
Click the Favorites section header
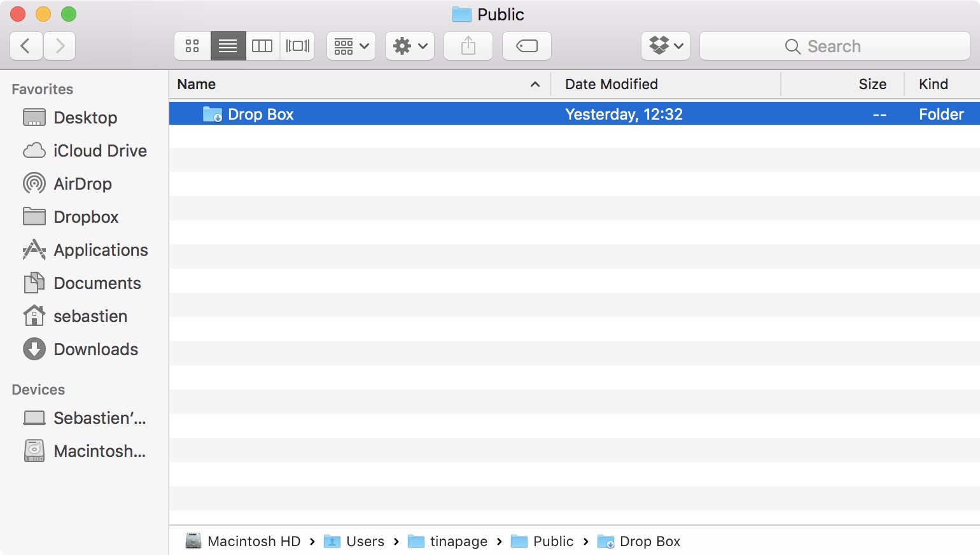(43, 89)
